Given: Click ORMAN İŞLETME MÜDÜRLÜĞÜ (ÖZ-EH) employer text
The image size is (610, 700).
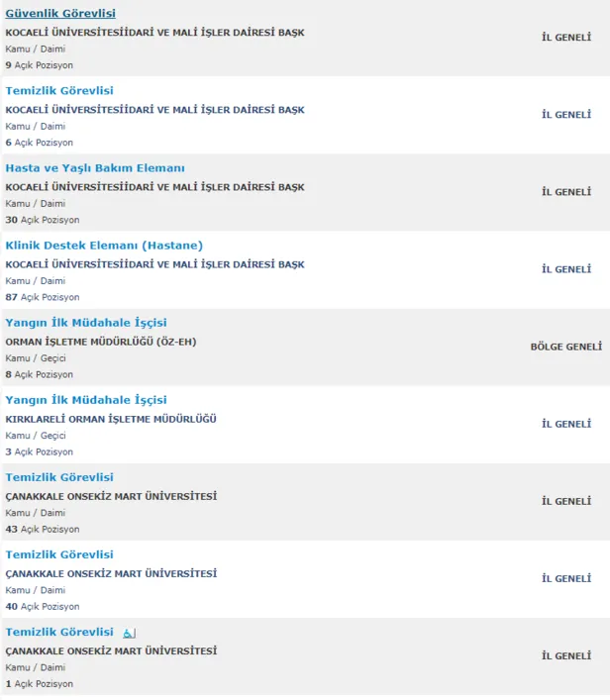Looking at the screenshot, I should [x=101, y=342].
